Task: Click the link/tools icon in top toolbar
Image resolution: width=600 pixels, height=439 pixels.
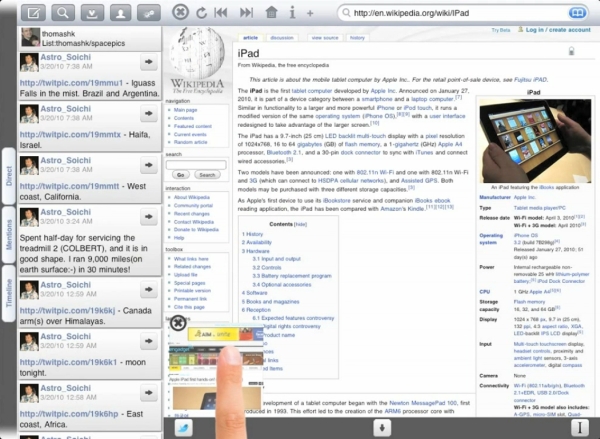Action: click(x=149, y=13)
